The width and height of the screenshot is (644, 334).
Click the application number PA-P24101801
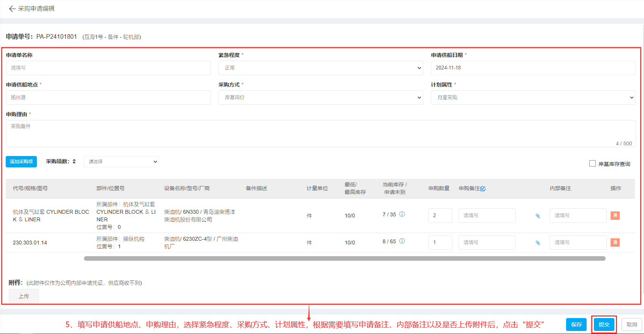57,36
